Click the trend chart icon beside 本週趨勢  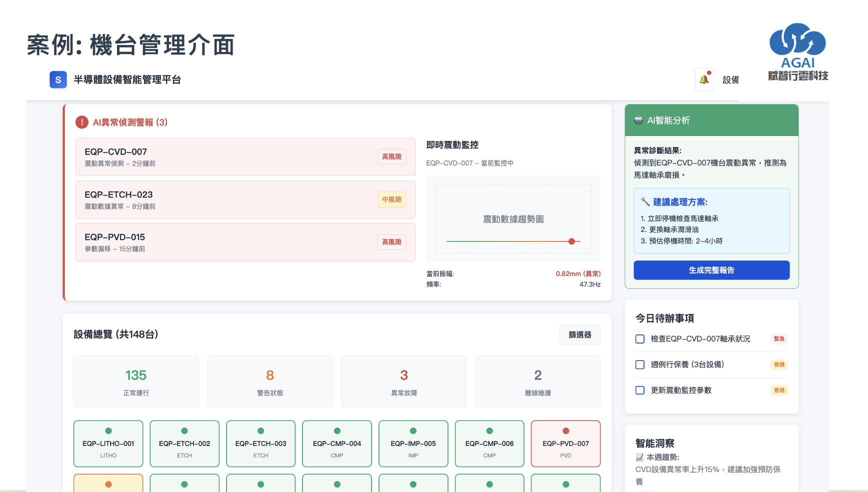coord(639,456)
